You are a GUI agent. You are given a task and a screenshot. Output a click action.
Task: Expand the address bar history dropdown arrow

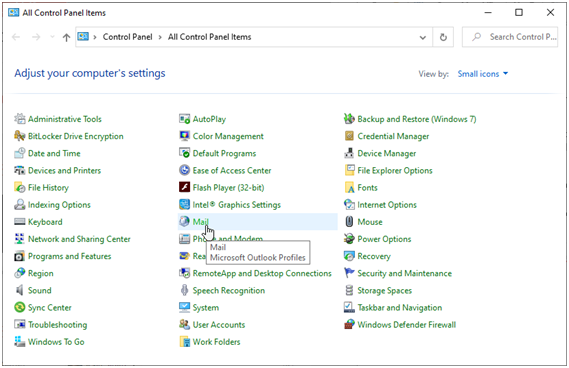point(423,37)
